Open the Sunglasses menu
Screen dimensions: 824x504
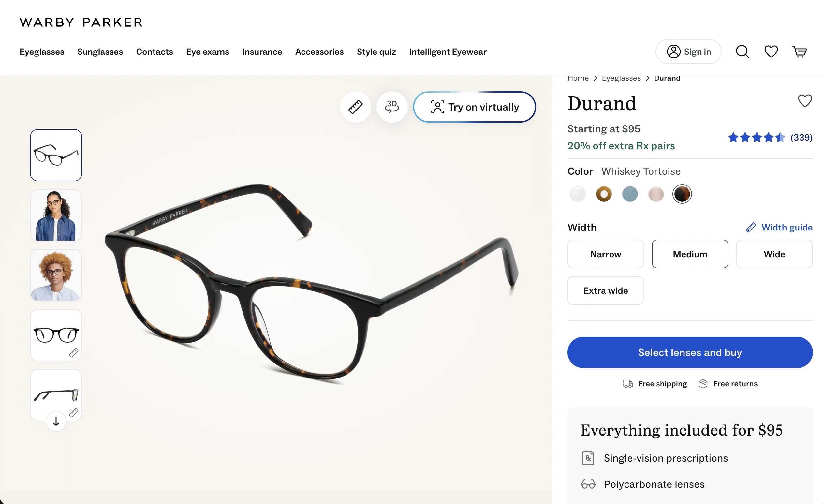[100, 52]
